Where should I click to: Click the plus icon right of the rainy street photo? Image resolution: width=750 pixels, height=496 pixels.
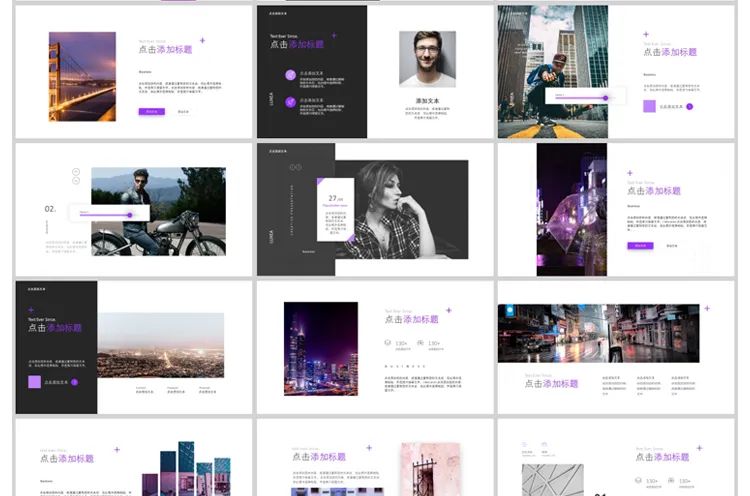click(x=707, y=309)
